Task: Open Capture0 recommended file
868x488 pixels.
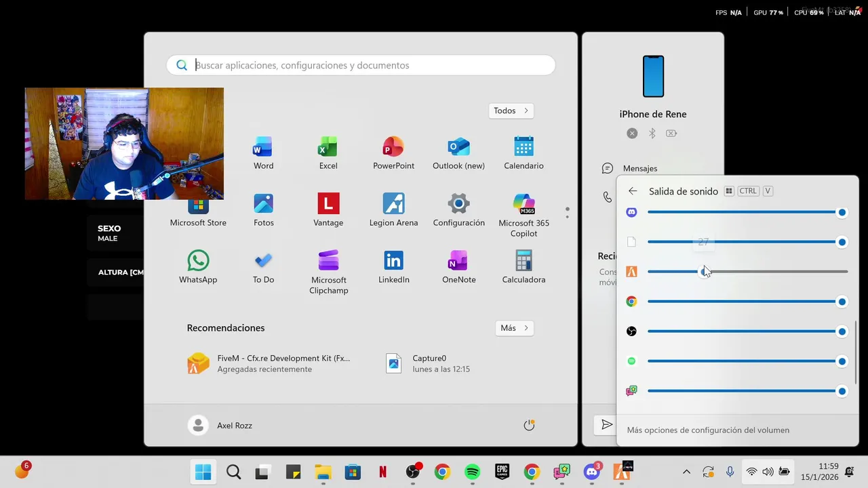Action: point(429,363)
